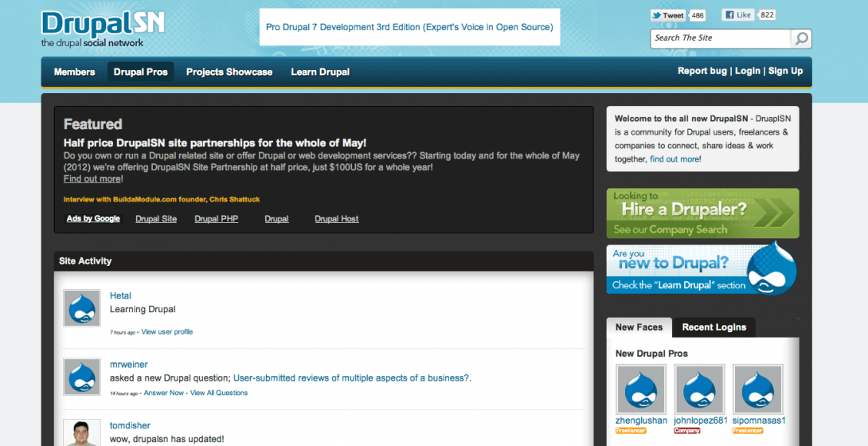
Task: Open the johnlopez681 name link
Action: (701, 421)
